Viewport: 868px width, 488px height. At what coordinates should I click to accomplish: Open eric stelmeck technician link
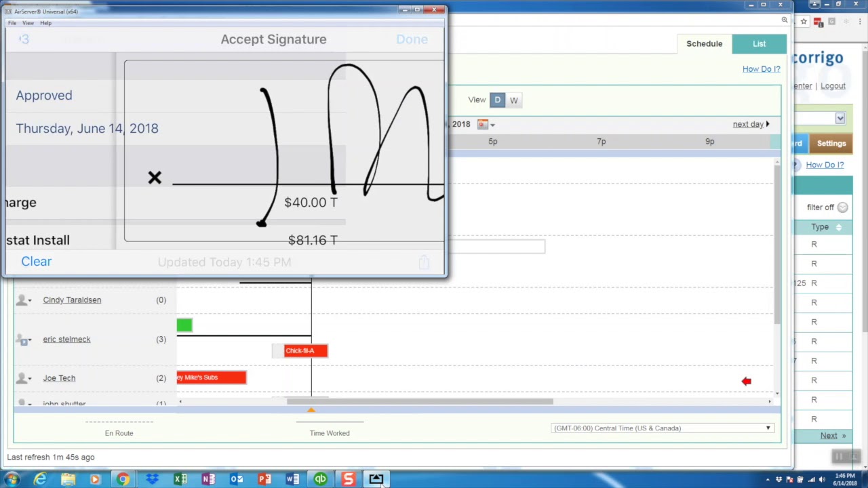pos(66,339)
